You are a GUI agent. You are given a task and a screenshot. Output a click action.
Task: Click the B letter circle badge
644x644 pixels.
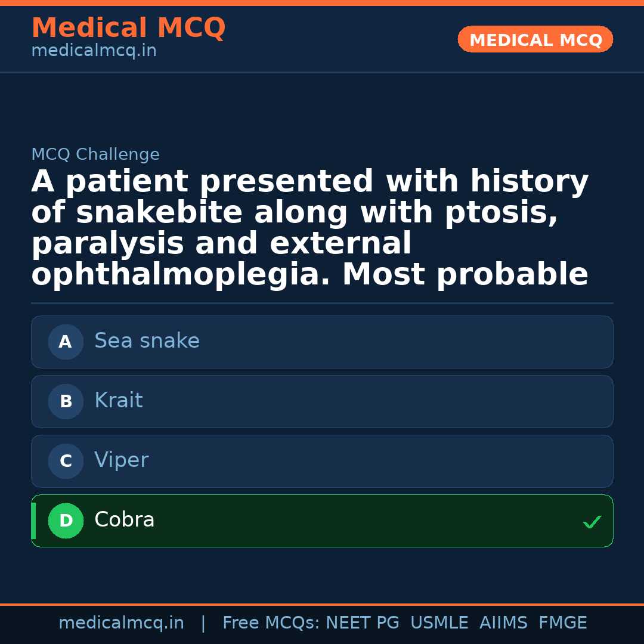[x=66, y=402]
